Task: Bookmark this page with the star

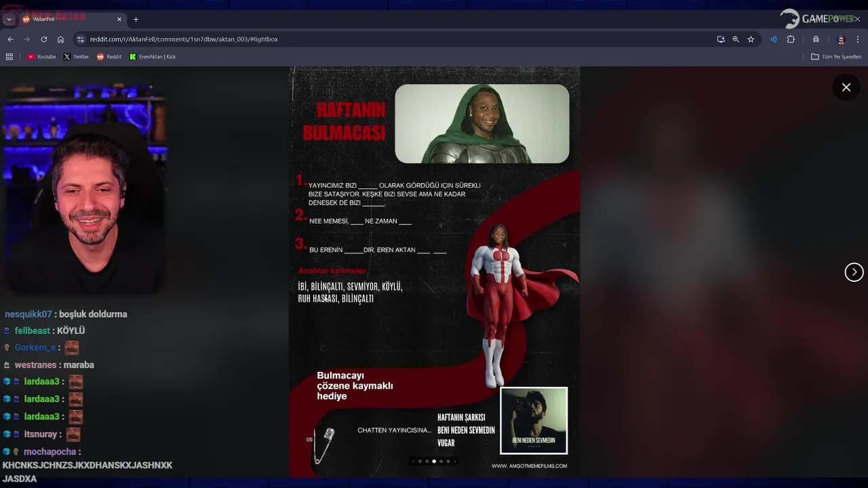Action: (x=751, y=39)
